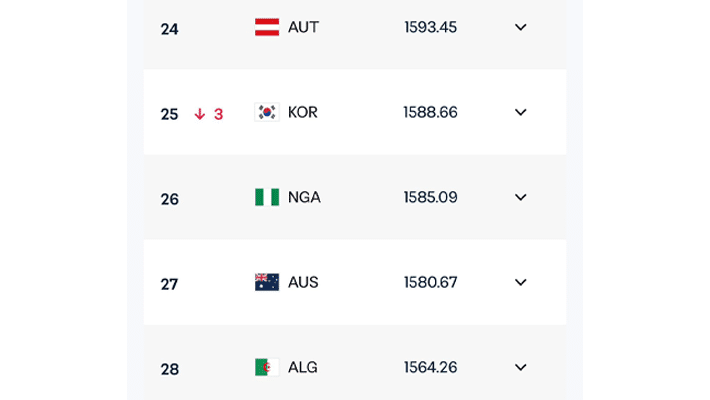The height and width of the screenshot is (400, 710).
Task: Click the 1564.26 points value
Action: click(x=430, y=367)
